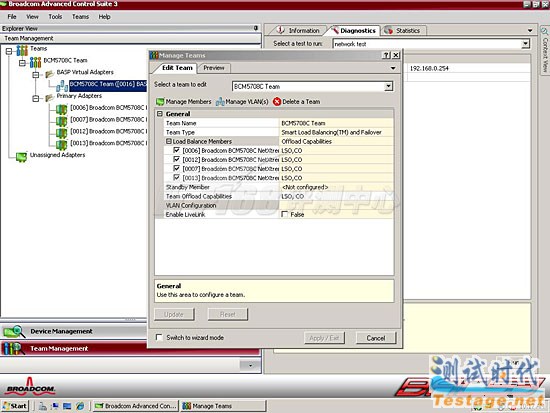Open the right pane tab overflow arrow
This screenshot has height=413, width=550.
click(530, 31)
